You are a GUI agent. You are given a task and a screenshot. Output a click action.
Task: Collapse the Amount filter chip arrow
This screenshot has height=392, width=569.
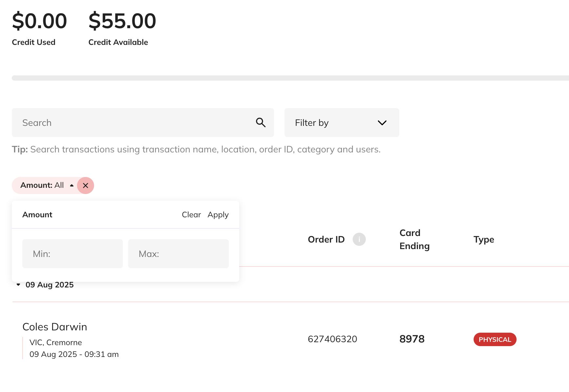[72, 186]
